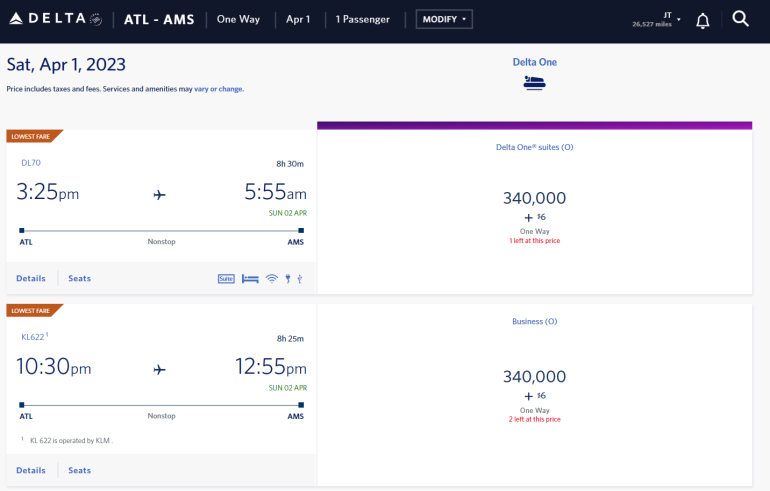Click the Wi-Fi amenity icon
This screenshot has height=491, width=770.
271,279
